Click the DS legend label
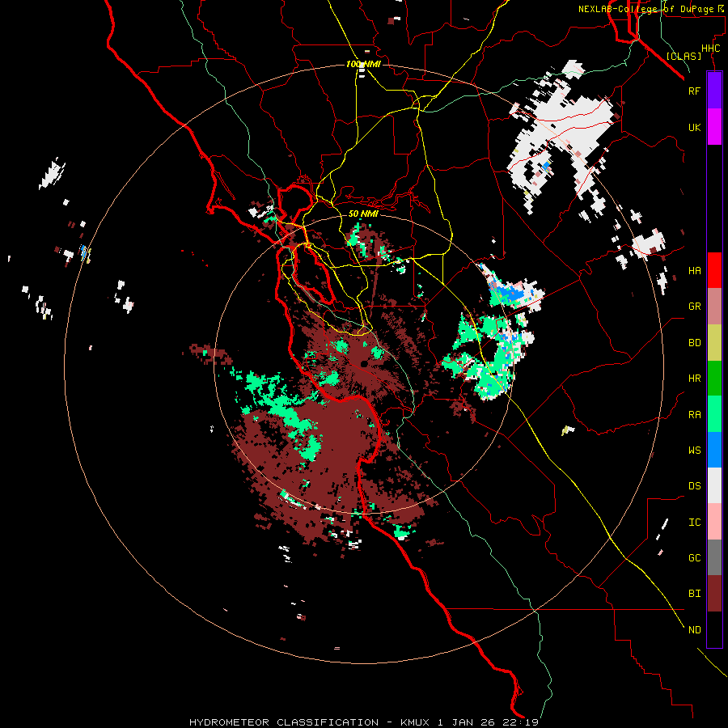 click(x=694, y=486)
